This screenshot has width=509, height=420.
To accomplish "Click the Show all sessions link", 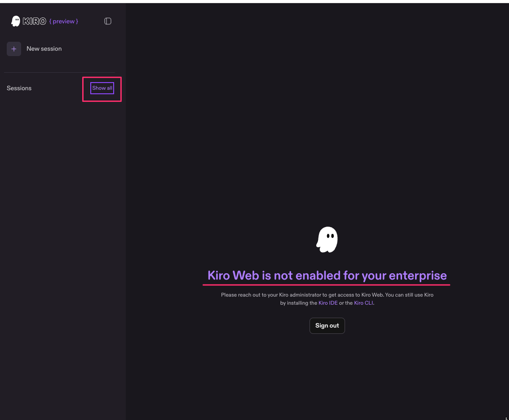I will click(x=102, y=88).
